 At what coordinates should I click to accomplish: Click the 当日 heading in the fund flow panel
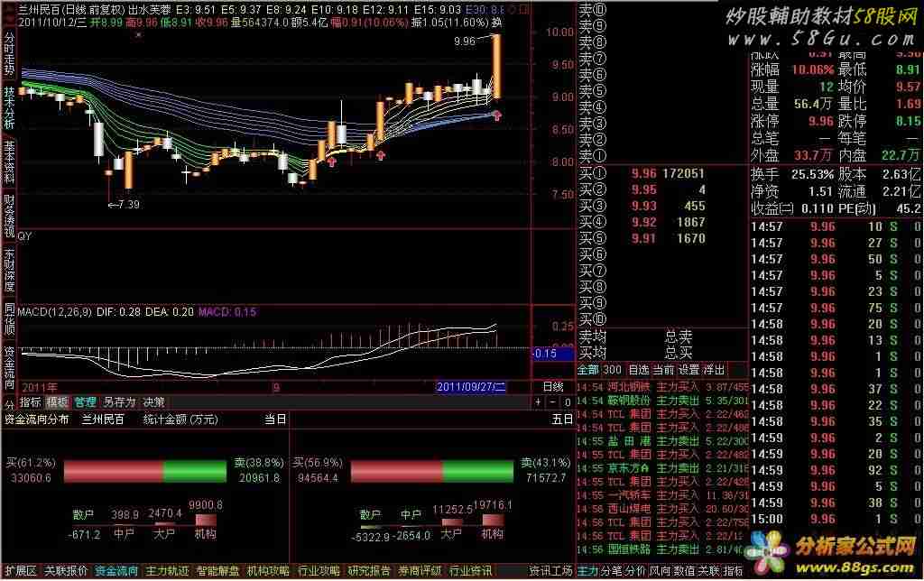(275, 420)
